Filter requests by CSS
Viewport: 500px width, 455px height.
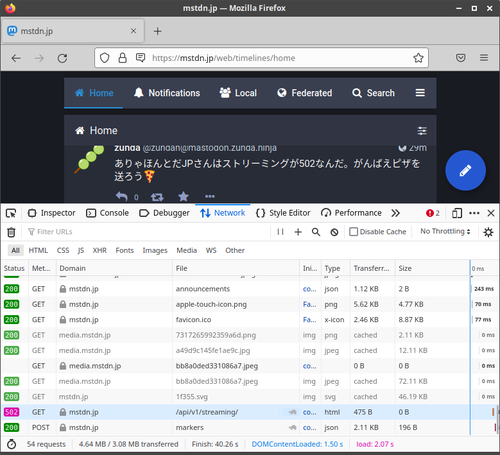click(x=63, y=250)
